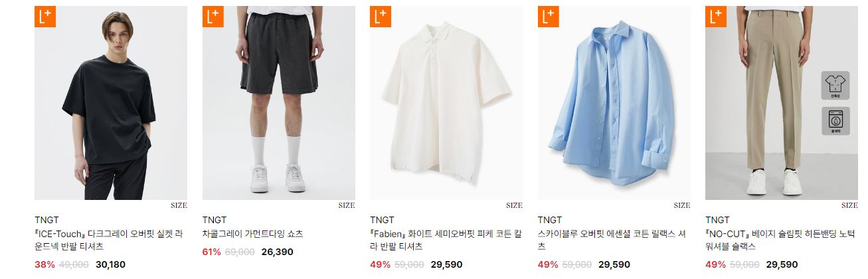Open the ICE-Touch t-shirt title link
This screenshot has height=279, width=868.
(x=108, y=240)
